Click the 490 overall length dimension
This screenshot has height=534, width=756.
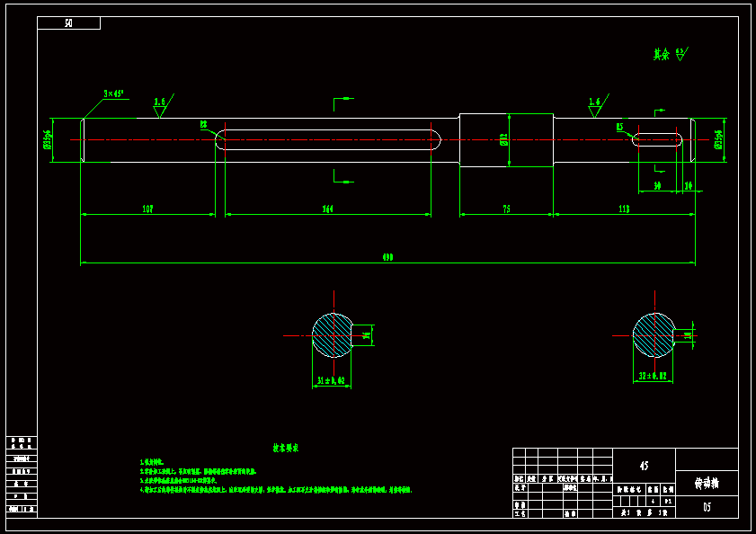point(387,257)
